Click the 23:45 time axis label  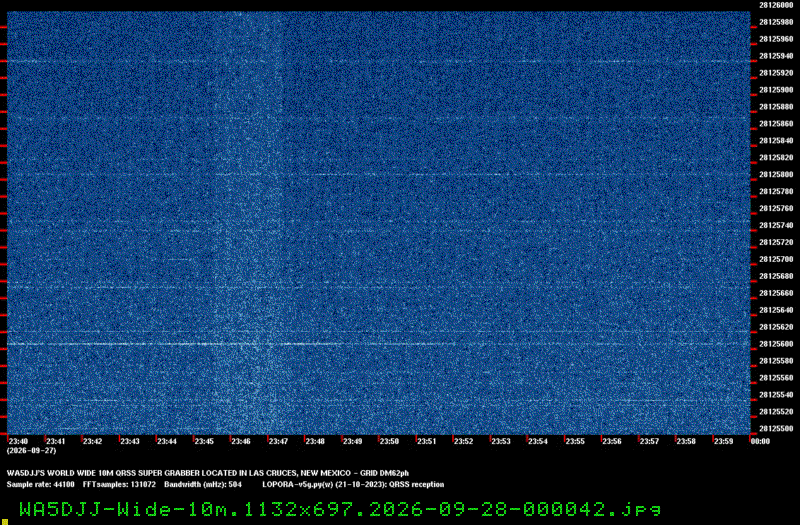click(204, 441)
